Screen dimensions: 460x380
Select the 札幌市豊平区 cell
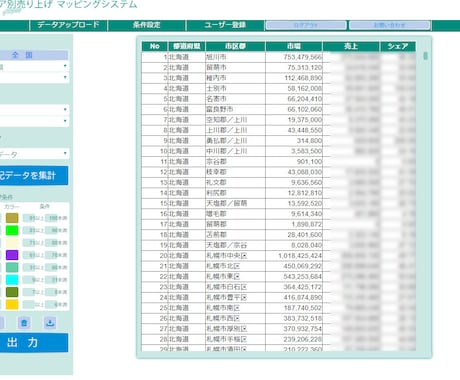click(235, 297)
